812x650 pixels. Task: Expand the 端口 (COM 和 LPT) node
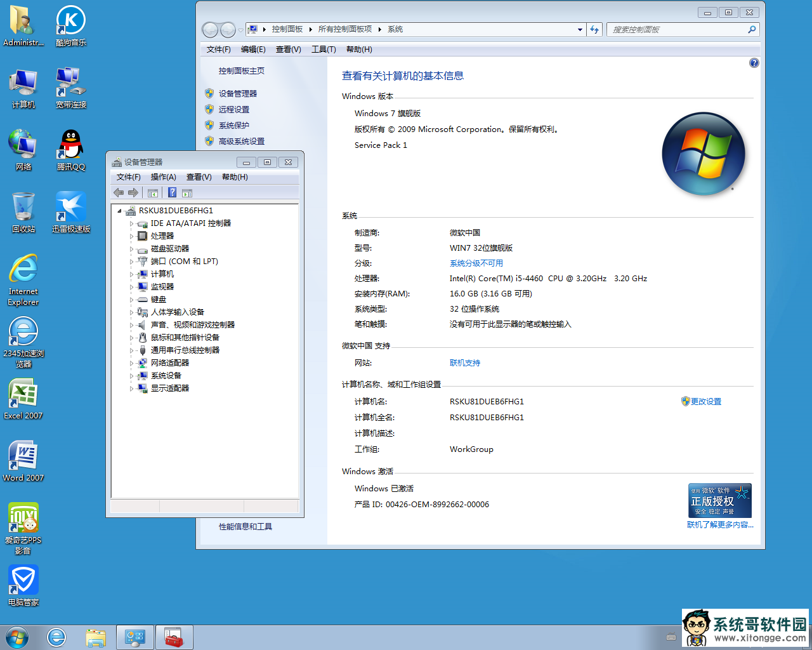click(x=132, y=262)
